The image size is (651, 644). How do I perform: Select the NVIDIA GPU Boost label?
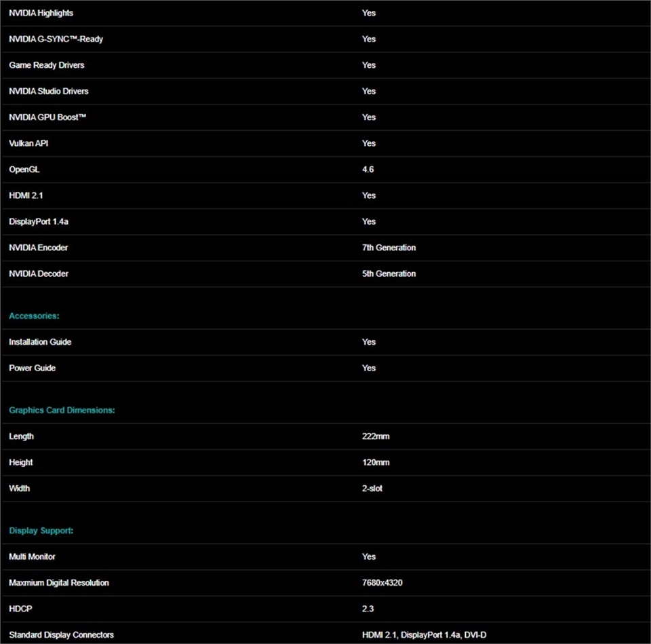[47, 117]
